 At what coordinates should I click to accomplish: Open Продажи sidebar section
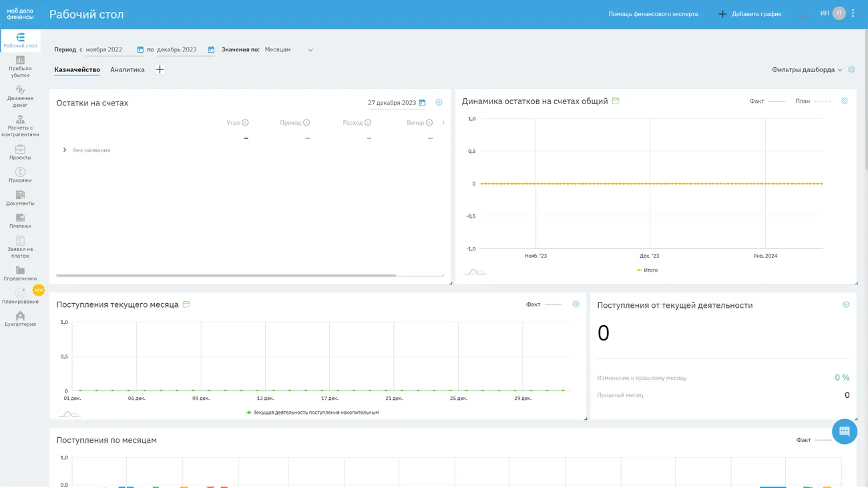(20, 176)
